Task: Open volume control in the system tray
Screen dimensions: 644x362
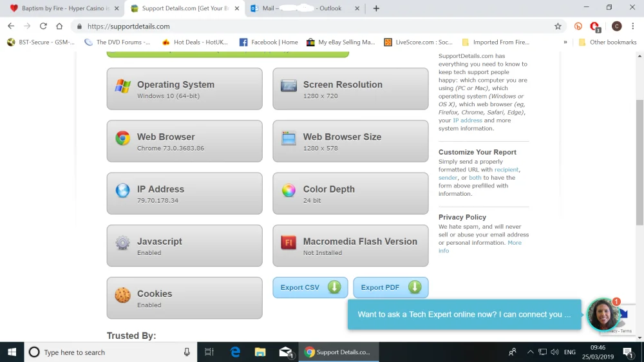Action: click(x=554, y=352)
